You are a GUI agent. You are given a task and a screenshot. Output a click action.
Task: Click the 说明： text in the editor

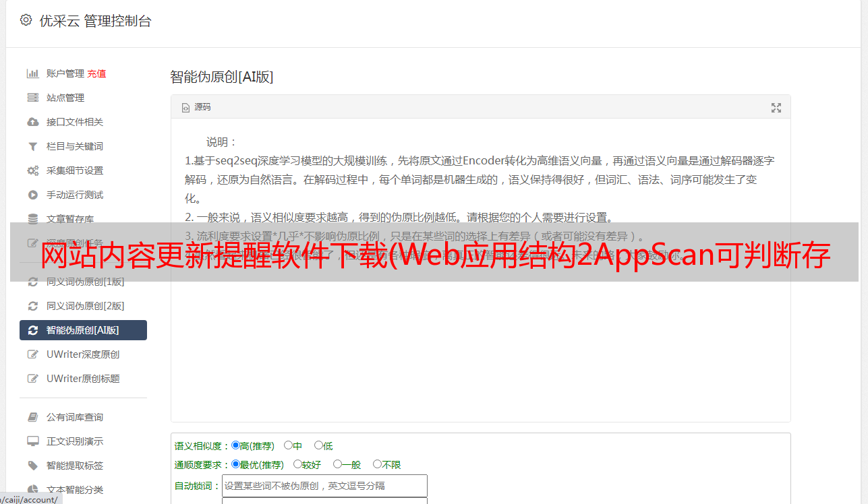click(x=222, y=142)
